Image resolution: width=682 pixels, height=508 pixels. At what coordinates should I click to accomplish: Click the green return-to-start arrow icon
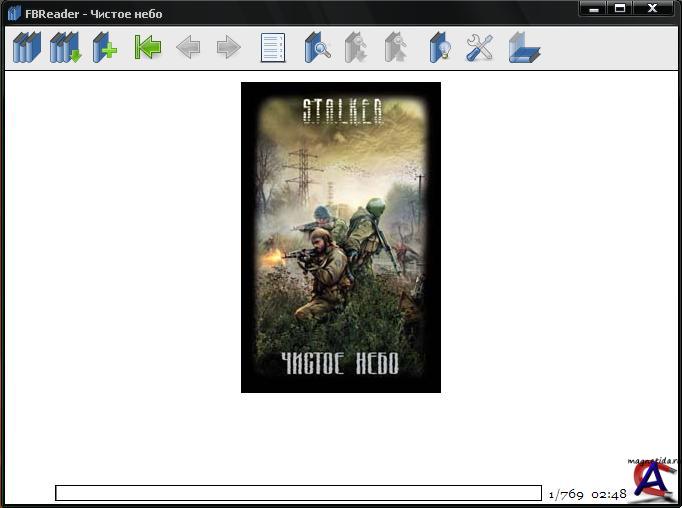(148, 47)
